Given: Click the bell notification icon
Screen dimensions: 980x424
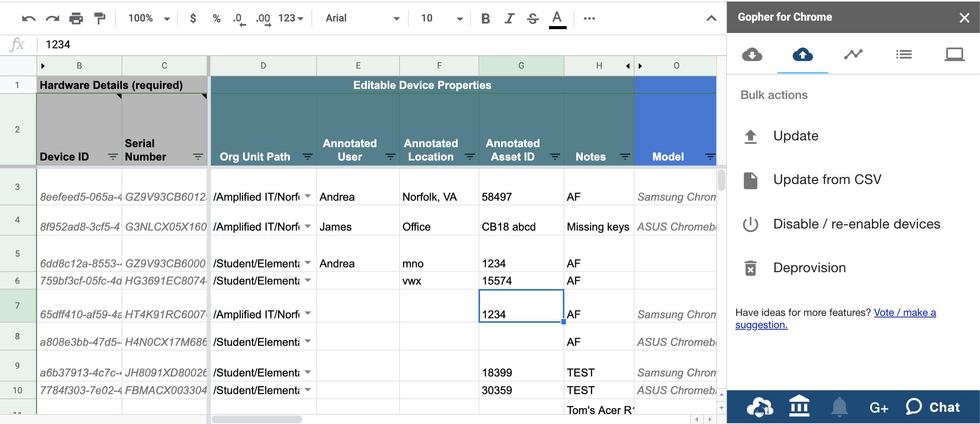Looking at the screenshot, I should pos(839,407).
